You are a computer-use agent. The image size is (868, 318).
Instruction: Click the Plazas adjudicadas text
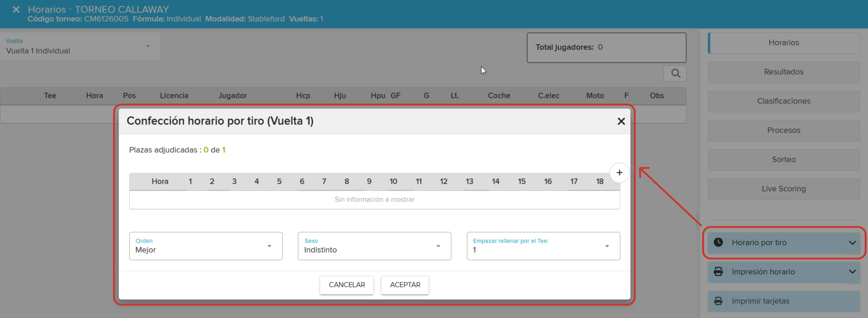pos(177,150)
